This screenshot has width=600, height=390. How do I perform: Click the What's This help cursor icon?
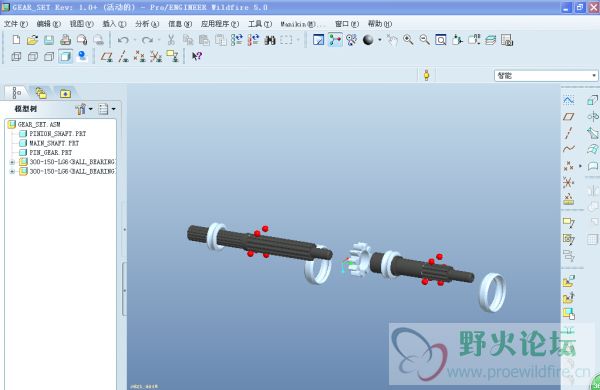tap(197, 57)
